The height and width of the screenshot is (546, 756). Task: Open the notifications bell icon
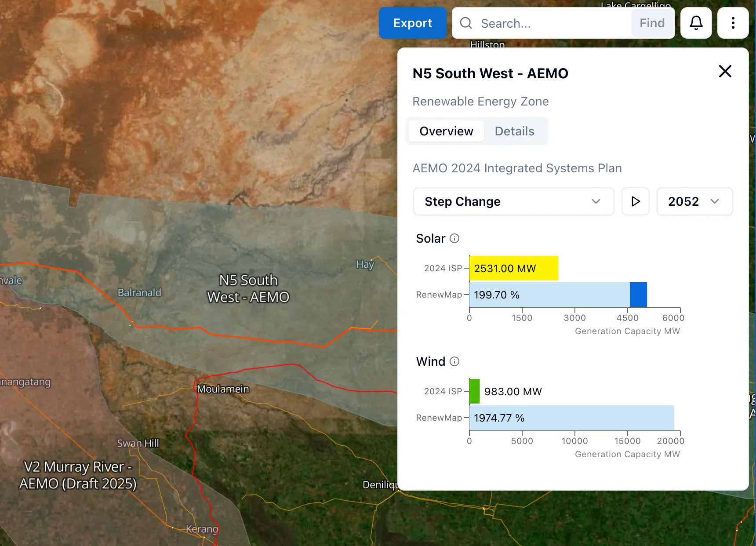[696, 23]
